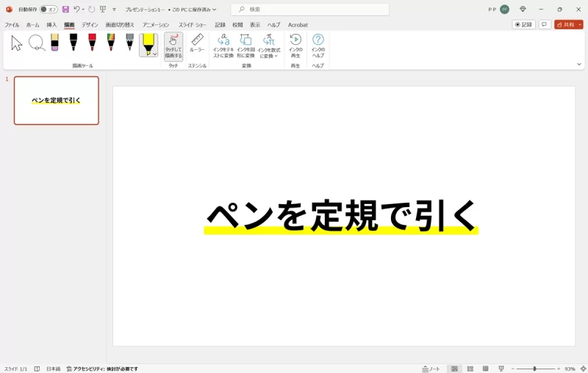Open the File (ファイル) menu
Screen dimensions: 588x373
point(12,25)
